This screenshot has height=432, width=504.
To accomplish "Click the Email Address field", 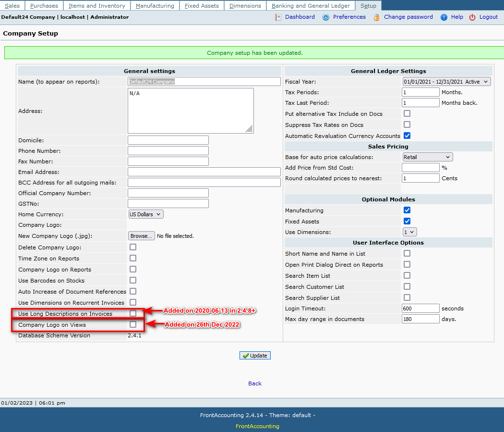I will 204,172.
